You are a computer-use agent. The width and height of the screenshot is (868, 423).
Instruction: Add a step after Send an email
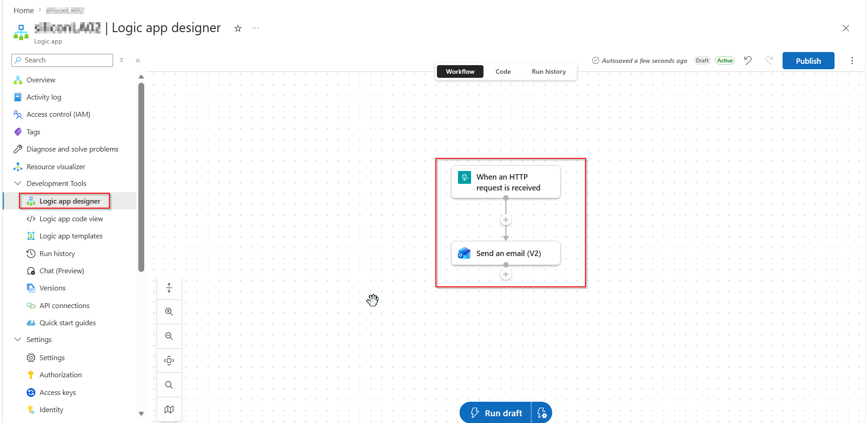tap(506, 275)
